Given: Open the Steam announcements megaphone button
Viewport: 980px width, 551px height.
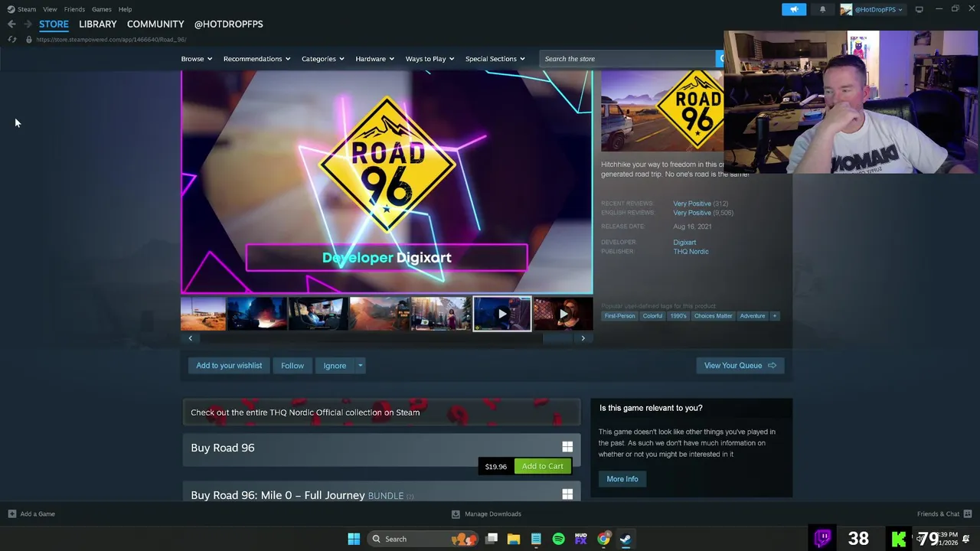Looking at the screenshot, I should point(794,9).
